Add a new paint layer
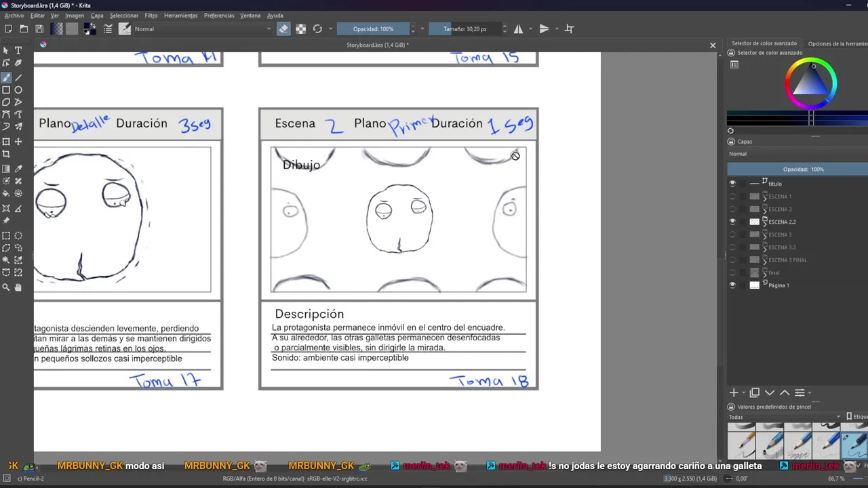The height and width of the screenshot is (488, 868). 734,393
